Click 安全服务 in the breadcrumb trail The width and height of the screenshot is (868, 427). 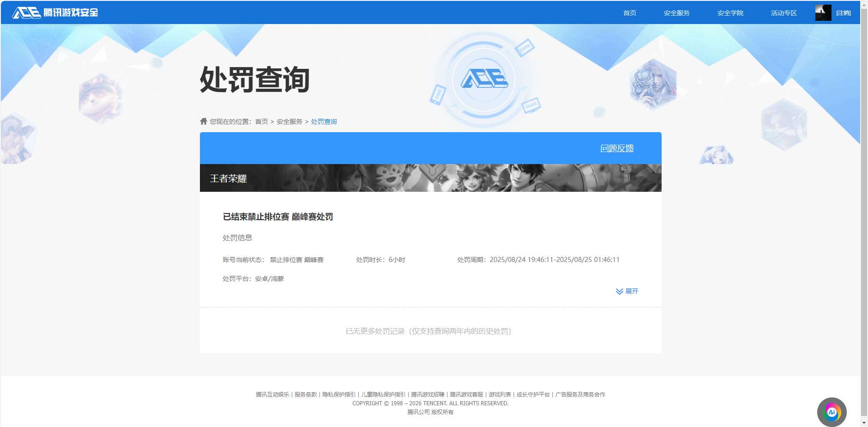point(289,121)
